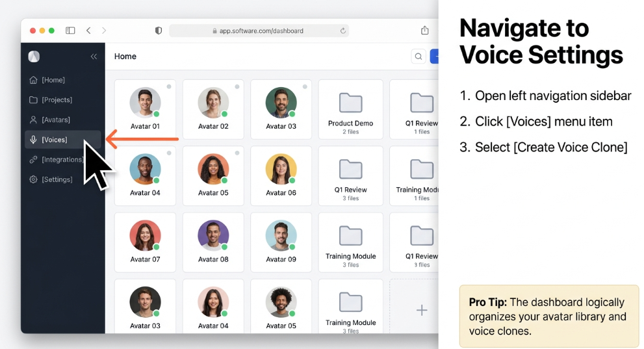
Task: Collapse the sidebar with double-chevron icon
Action: (x=94, y=57)
